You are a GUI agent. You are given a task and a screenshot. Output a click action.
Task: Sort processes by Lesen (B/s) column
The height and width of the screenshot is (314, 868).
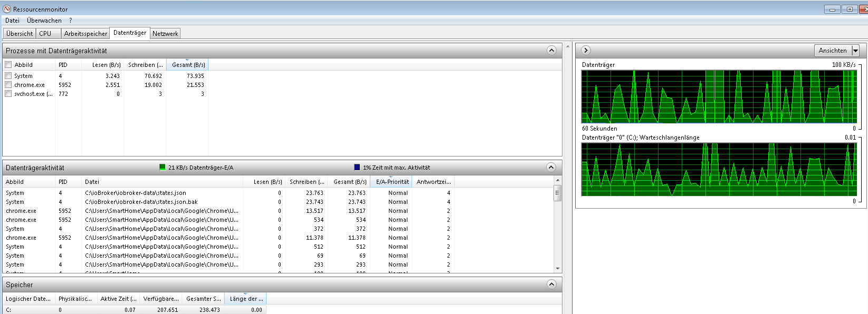click(x=103, y=65)
